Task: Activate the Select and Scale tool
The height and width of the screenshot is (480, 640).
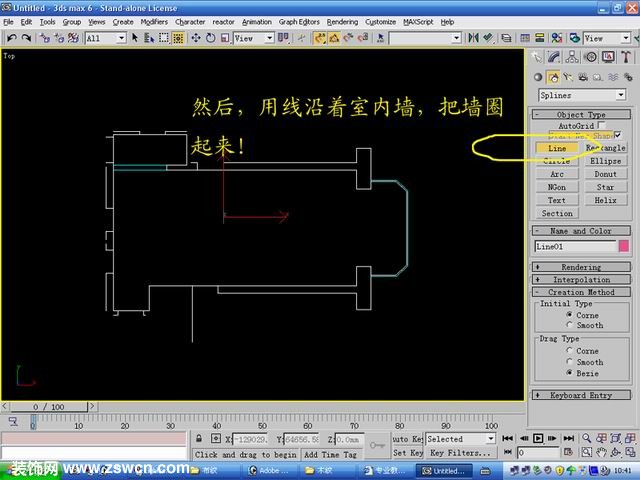Action: [x=225, y=38]
